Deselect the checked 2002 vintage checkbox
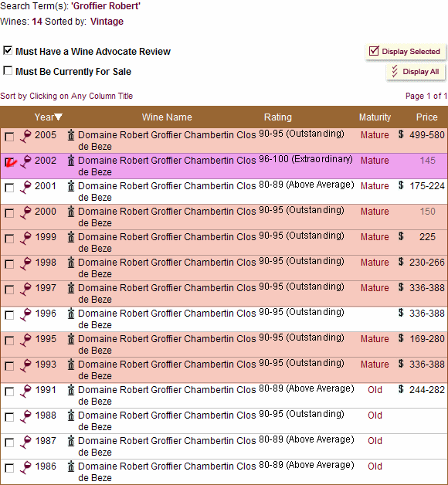448x485 pixels. (9, 162)
